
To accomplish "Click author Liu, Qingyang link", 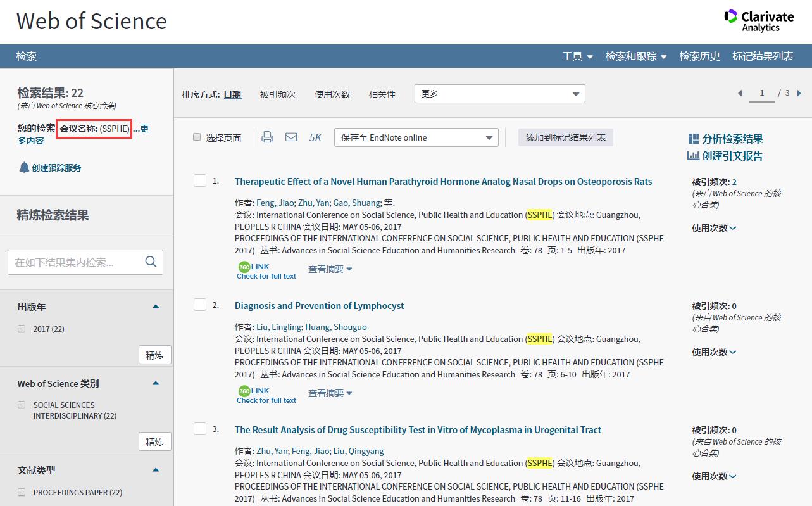I will (358, 451).
